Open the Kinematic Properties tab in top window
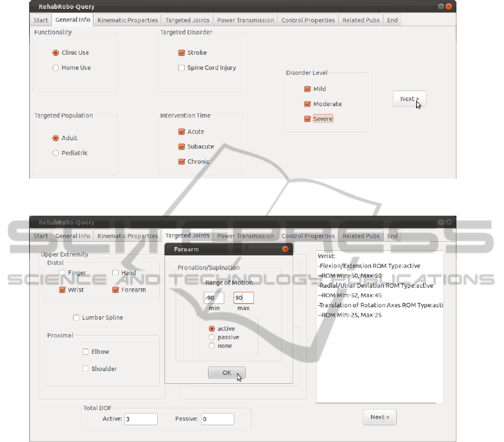 [128, 20]
